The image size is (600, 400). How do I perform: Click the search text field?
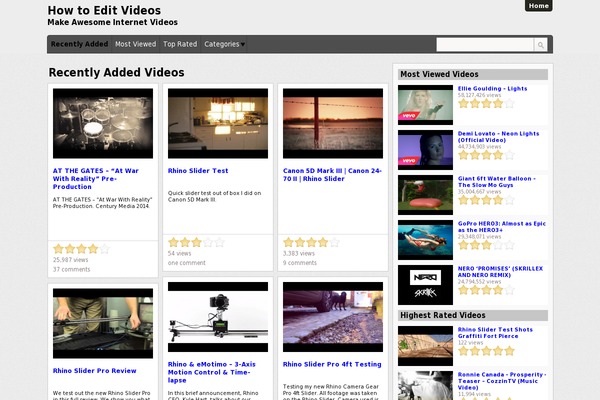point(485,45)
